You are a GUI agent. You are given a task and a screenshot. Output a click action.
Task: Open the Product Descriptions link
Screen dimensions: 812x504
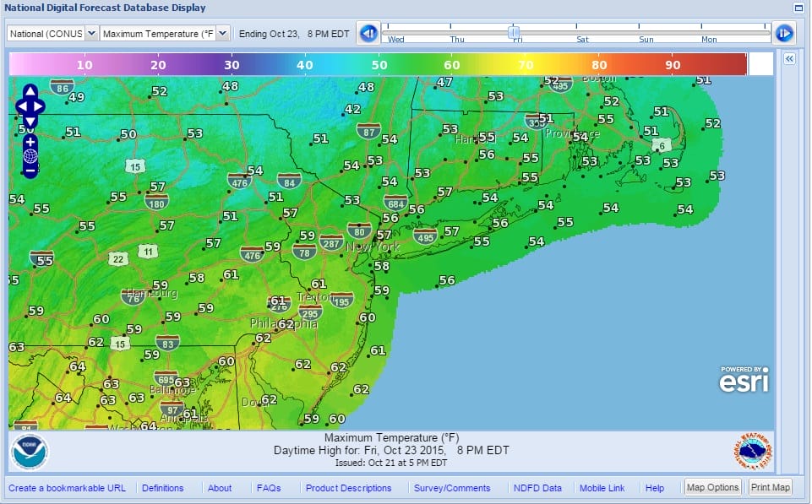(x=348, y=488)
